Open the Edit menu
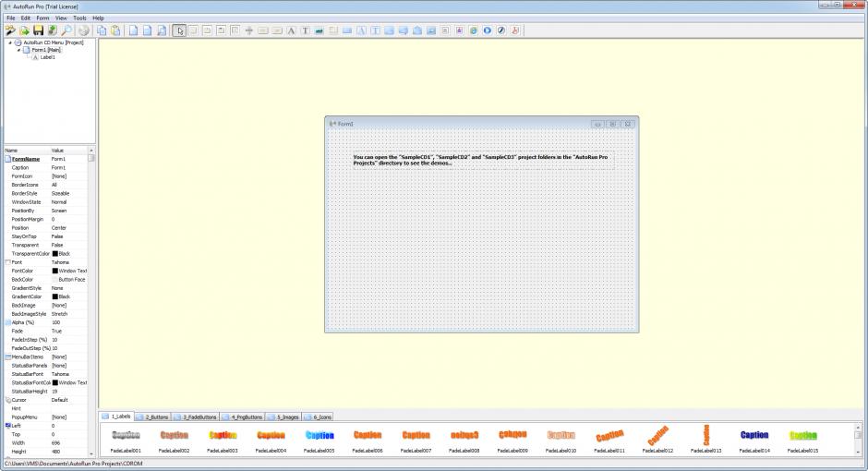This screenshot has height=471, width=868. point(26,18)
